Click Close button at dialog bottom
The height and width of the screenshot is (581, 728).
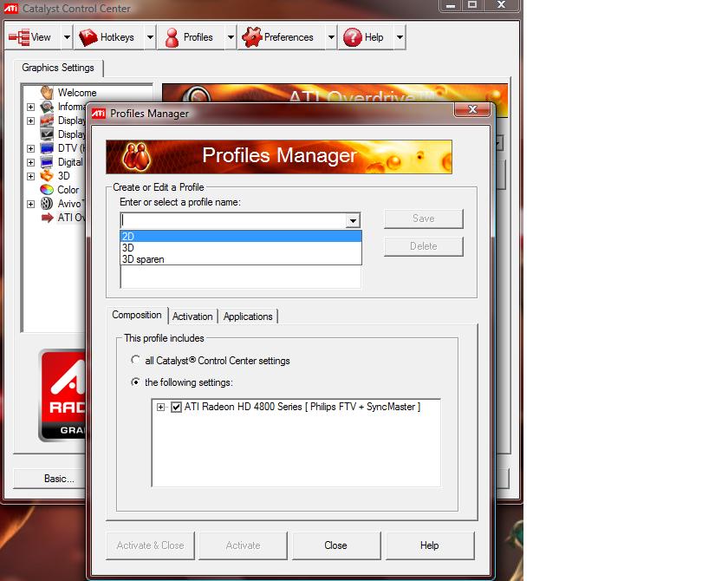click(335, 545)
